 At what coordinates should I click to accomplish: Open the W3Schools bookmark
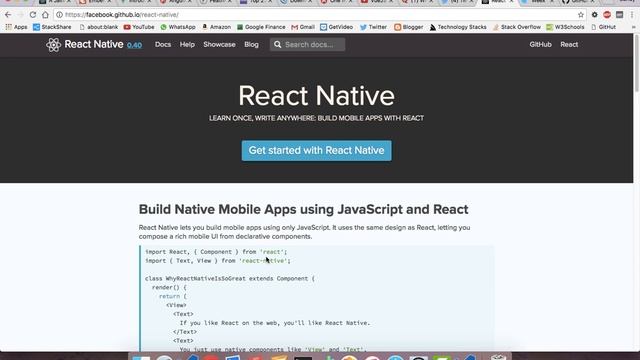(565, 27)
